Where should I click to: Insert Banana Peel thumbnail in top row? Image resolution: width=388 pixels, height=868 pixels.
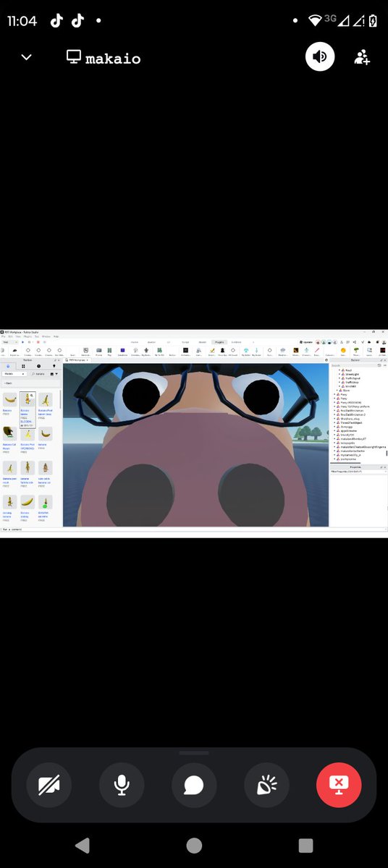(x=46, y=399)
